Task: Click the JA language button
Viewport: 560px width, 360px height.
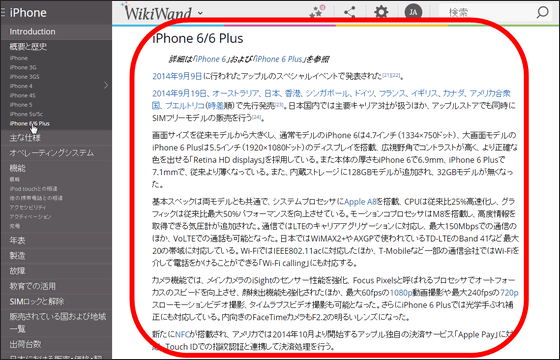Action: [x=413, y=12]
